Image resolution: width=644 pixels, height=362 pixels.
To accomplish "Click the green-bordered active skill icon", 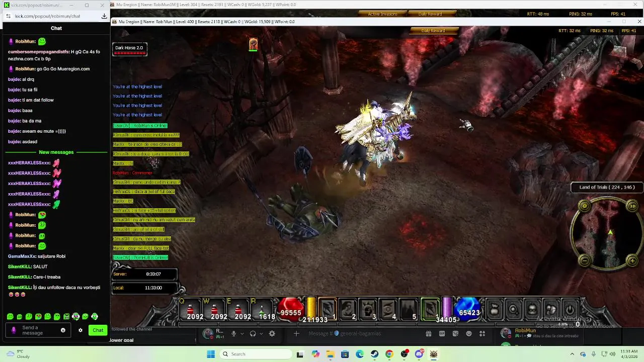I will pos(430,309).
